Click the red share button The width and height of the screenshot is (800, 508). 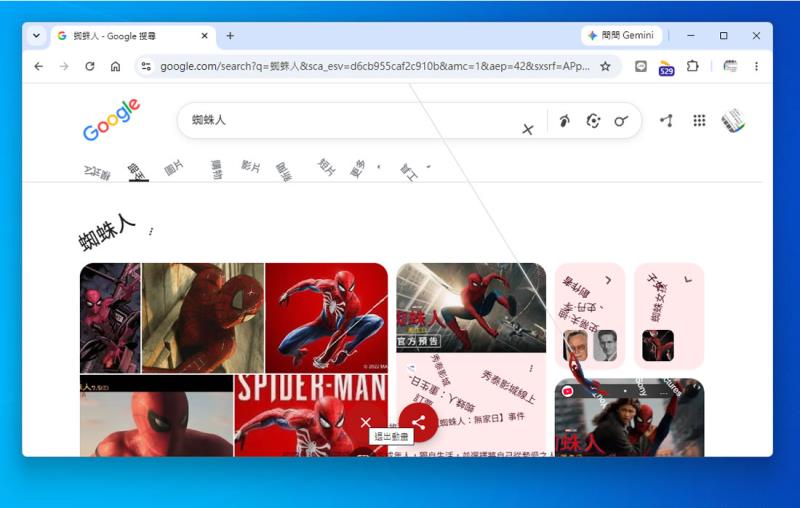[418, 422]
